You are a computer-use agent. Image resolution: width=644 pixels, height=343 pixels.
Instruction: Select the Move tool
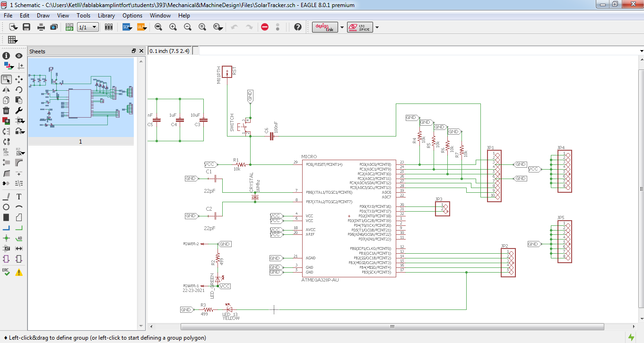click(x=19, y=79)
